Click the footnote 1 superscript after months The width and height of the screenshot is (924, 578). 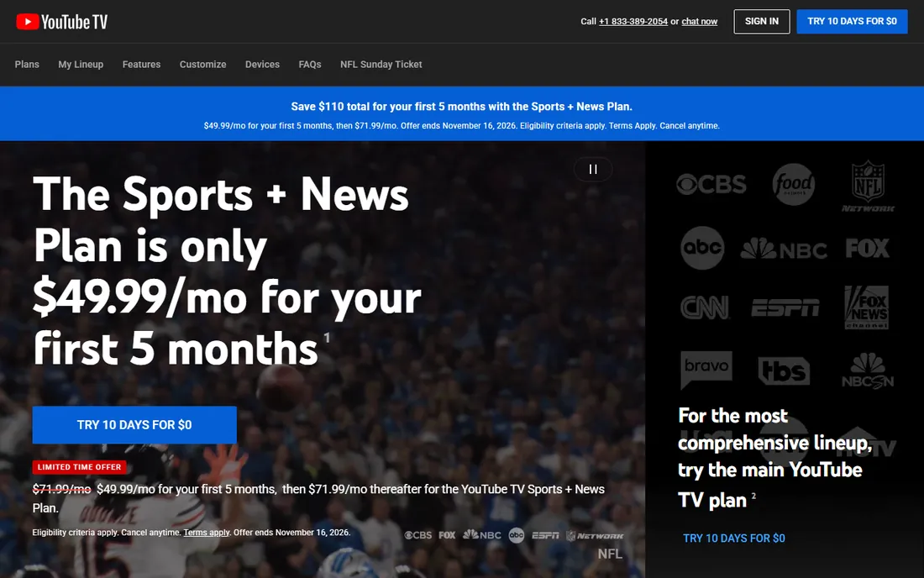pos(327,337)
